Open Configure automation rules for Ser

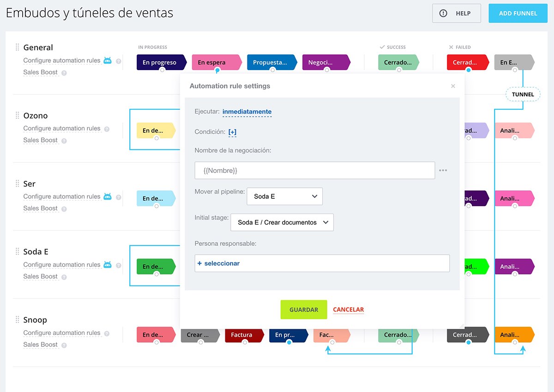62,196
